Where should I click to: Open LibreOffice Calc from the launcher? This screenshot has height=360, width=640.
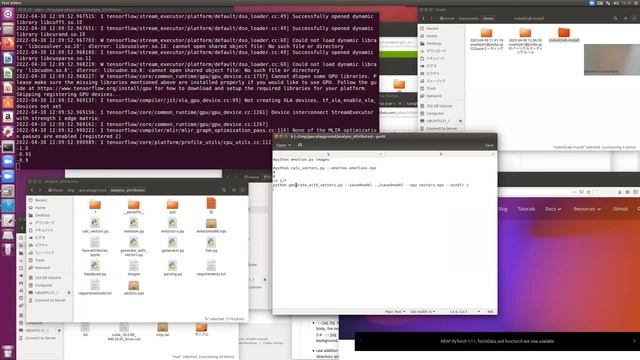8,73
